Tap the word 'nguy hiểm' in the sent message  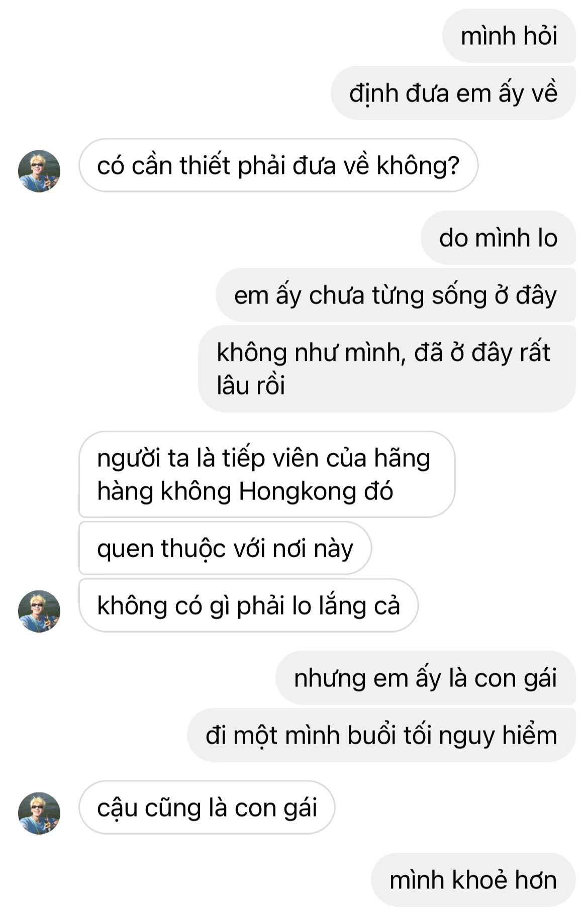pyautogui.click(x=498, y=736)
